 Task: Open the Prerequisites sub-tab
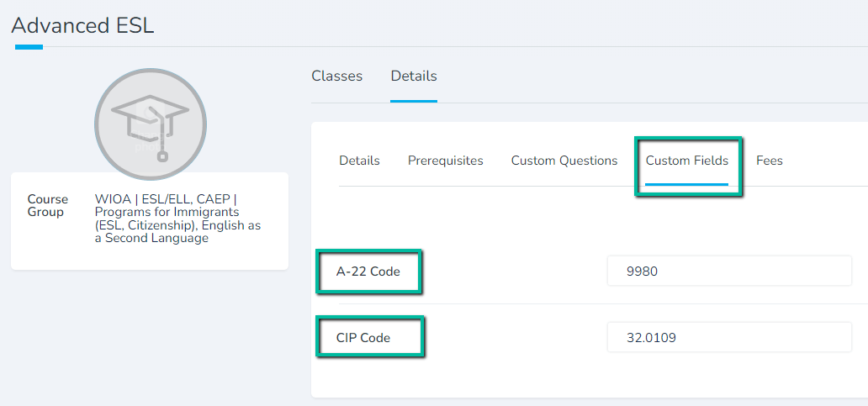tap(445, 161)
